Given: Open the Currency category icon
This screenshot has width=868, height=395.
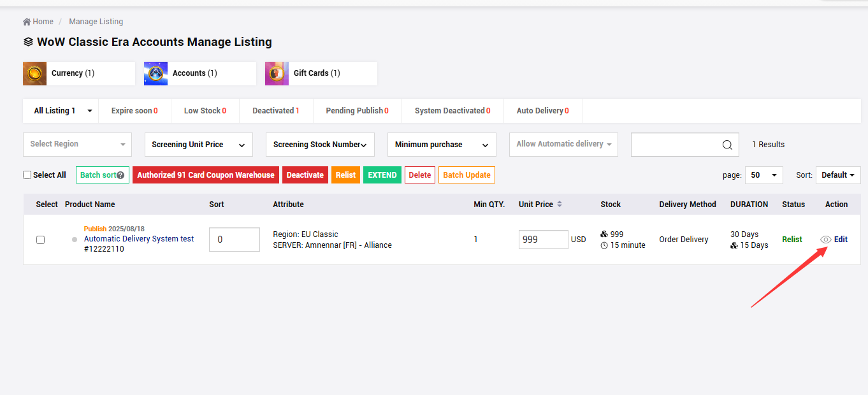Looking at the screenshot, I should pyautogui.click(x=34, y=73).
